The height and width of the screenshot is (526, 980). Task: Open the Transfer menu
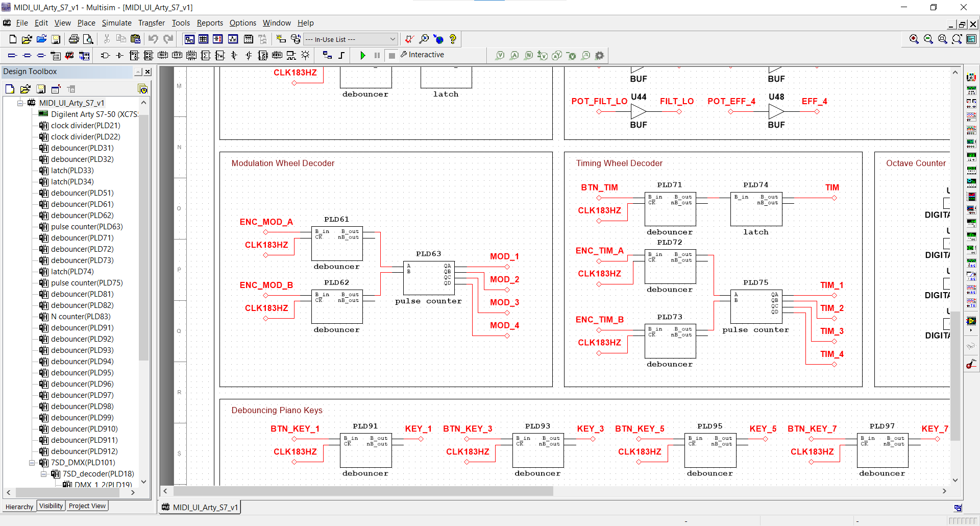pos(152,23)
